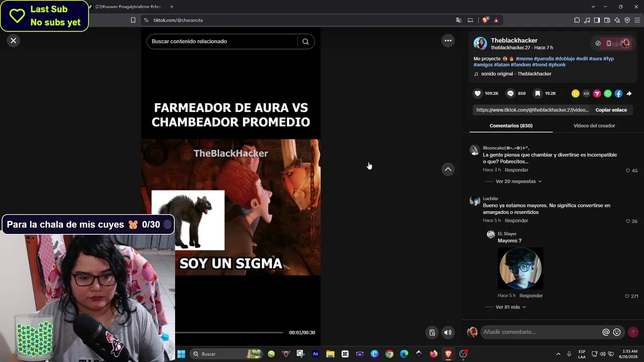Screen dimensions: 644x362
Task: Open a new browser tab
Action: coord(172,7)
